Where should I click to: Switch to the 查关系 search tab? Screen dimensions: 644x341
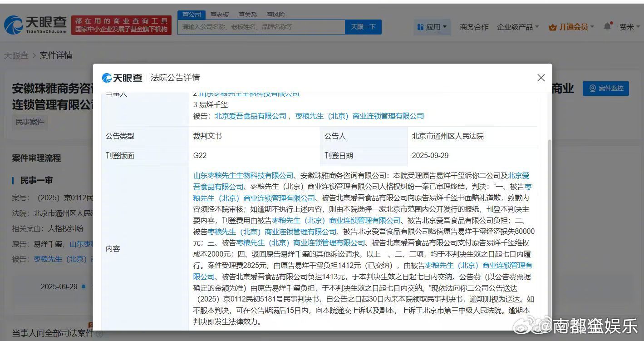247,15
